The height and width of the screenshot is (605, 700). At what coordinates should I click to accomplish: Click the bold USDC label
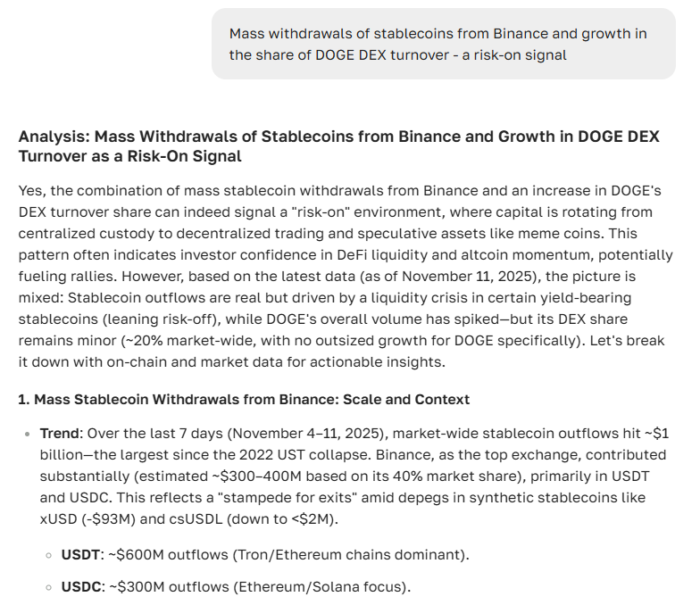[79, 586]
